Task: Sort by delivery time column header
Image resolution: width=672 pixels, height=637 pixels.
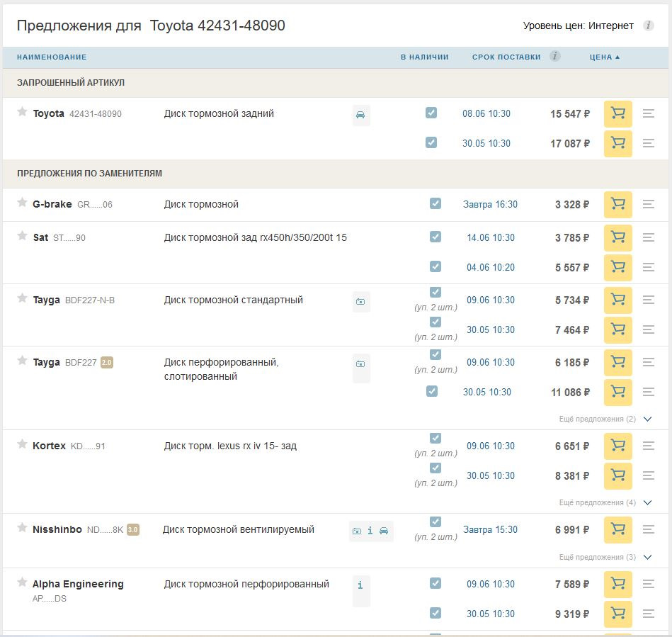Action: coord(506,57)
